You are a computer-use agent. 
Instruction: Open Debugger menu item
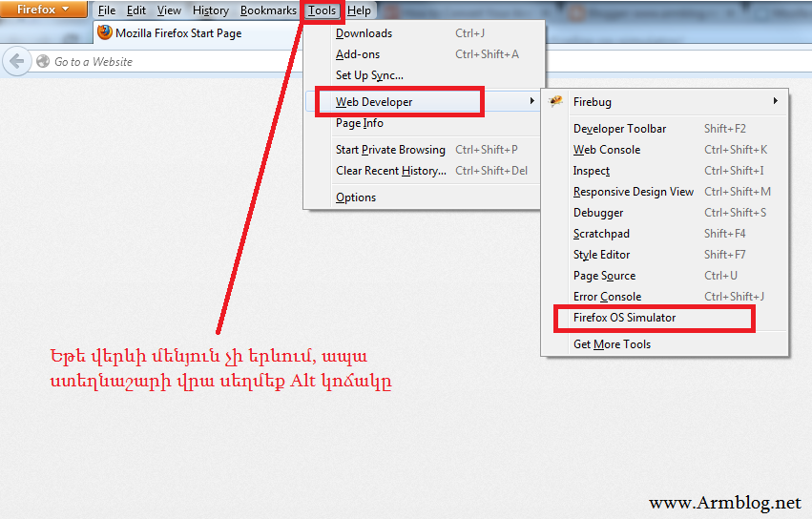click(x=665, y=213)
